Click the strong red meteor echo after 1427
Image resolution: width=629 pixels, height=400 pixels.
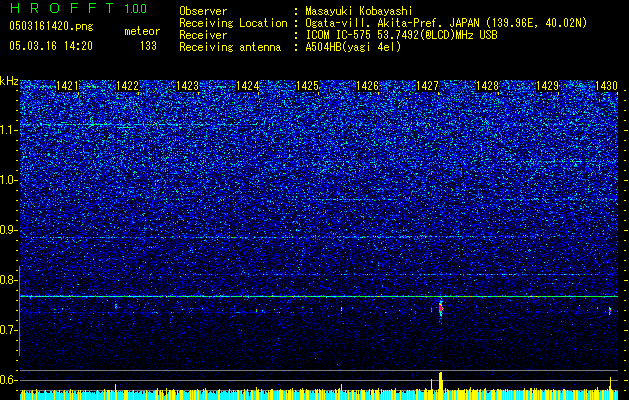click(440, 309)
